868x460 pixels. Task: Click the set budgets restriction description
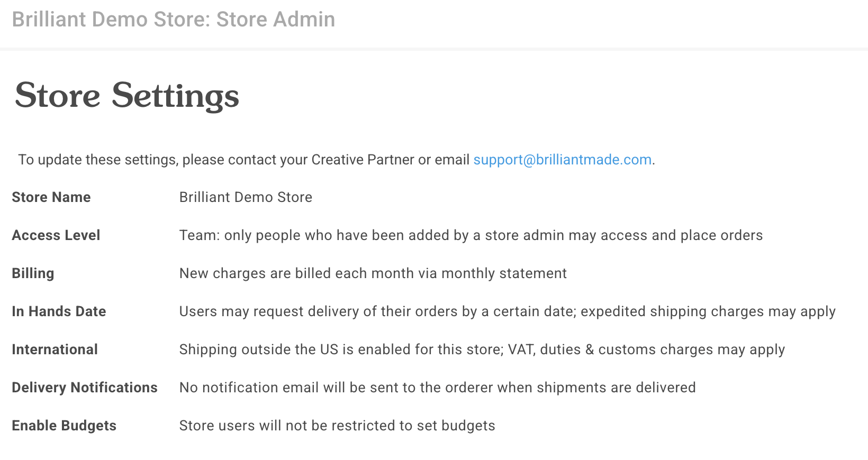[337, 426]
